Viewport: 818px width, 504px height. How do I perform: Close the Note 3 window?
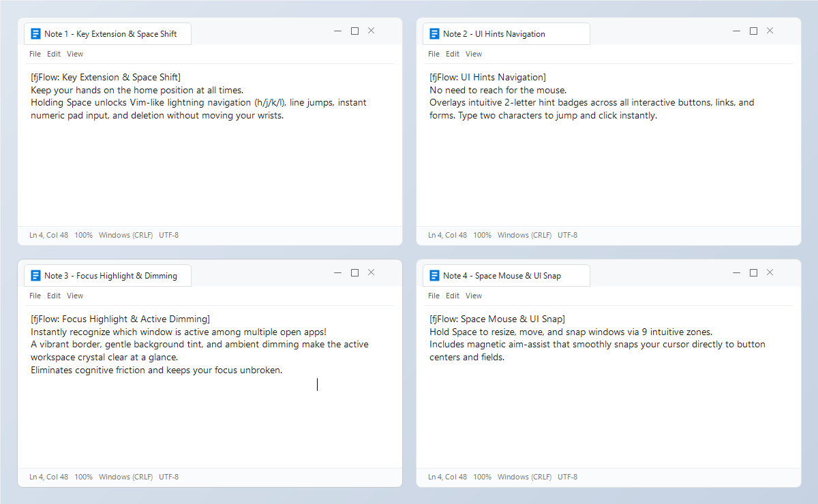[371, 272]
